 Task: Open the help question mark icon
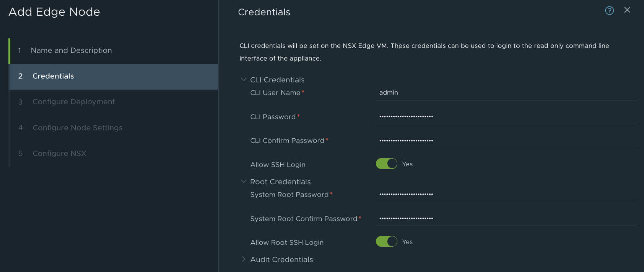[609, 11]
